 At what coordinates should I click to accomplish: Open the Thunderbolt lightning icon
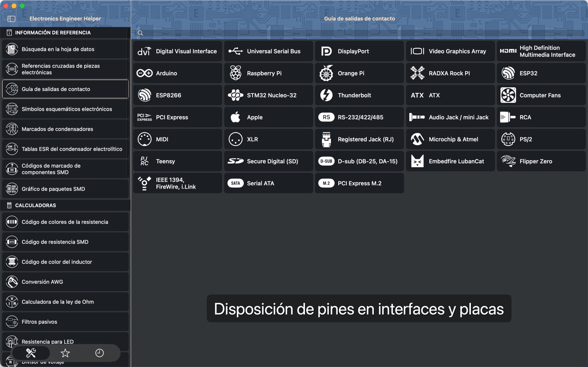click(326, 95)
